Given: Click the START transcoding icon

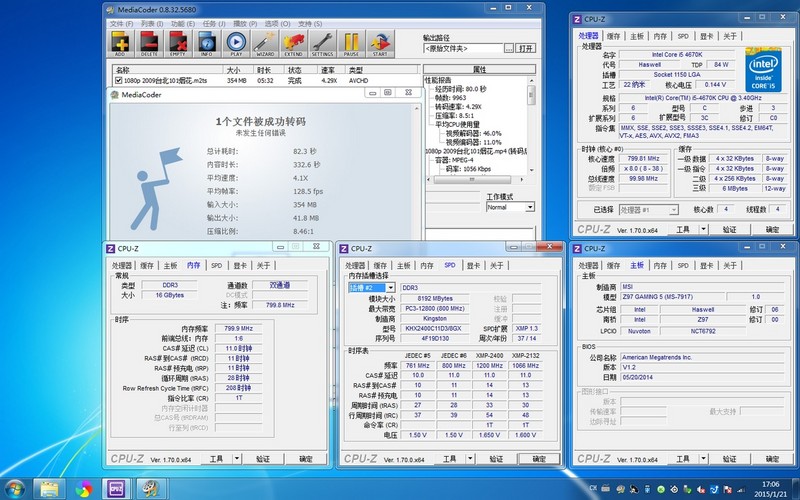Looking at the screenshot, I should click(380, 44).
